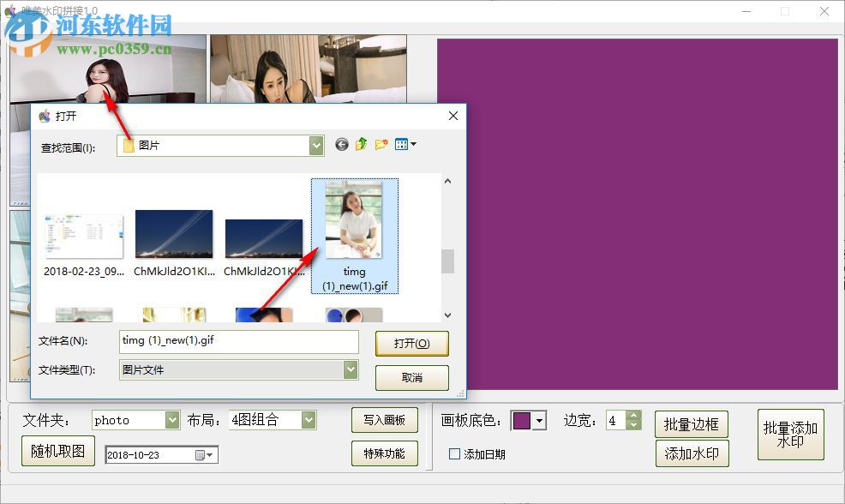Select the partly visible blue thumbnail in bottom row
The height and width of the screenshot is (504, 845).
pos(264,315)
